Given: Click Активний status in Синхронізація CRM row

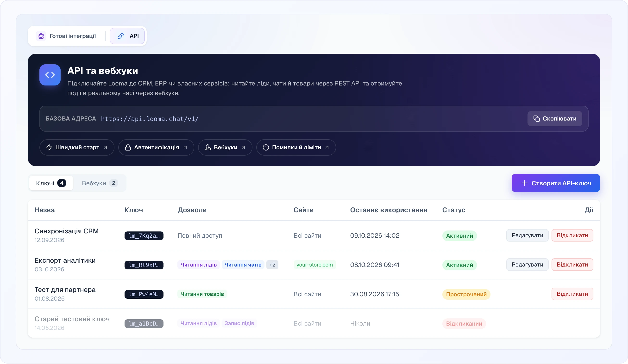Looking at the screenshot, I should pos(459,236).
